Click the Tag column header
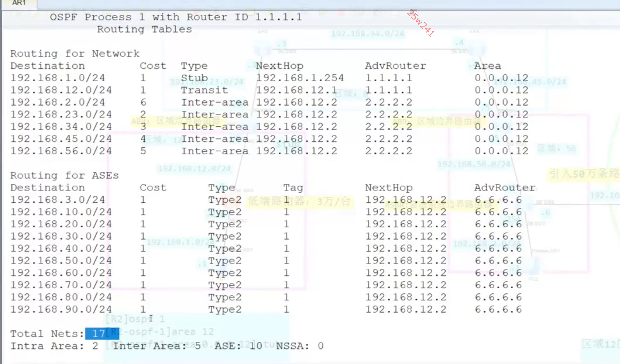This screenshot has height=364, width=620. click(293, 187)
